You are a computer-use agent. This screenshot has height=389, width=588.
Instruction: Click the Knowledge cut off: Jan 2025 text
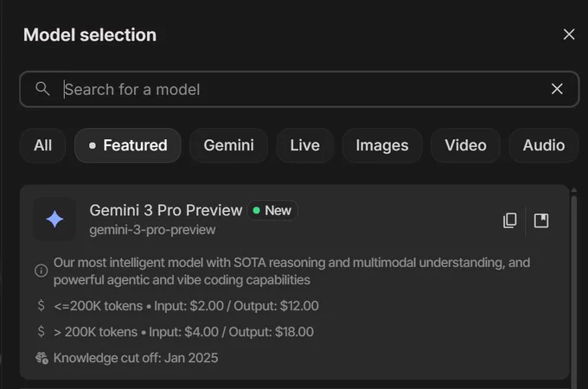click(136, 358)
